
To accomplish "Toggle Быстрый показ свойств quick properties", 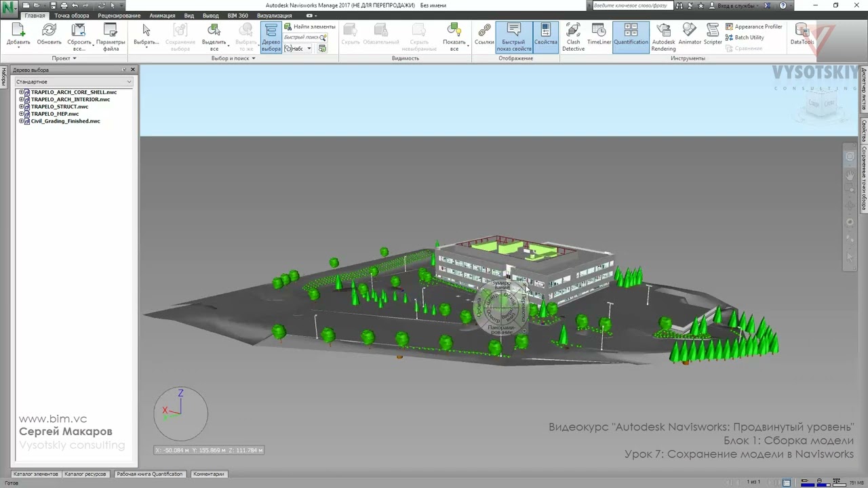I will [x=513, y=37].
